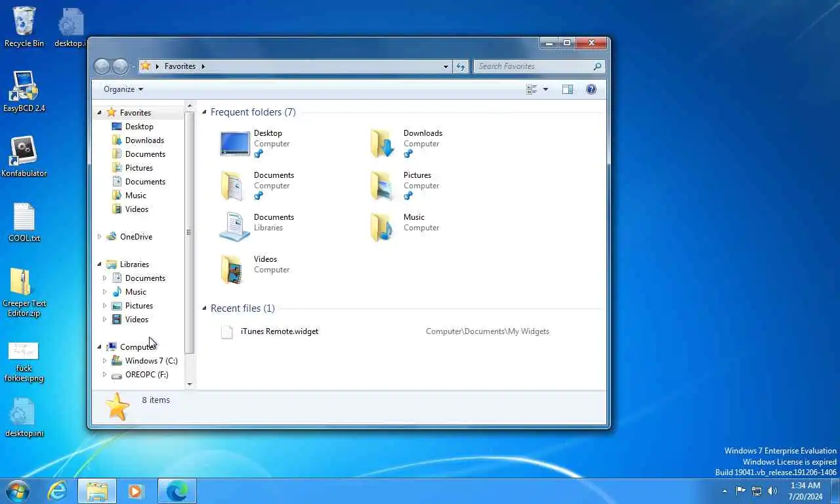Select the iTunes Remote.widget recent file
Screen dimensions: 840x504
click(x=280, y=331)
